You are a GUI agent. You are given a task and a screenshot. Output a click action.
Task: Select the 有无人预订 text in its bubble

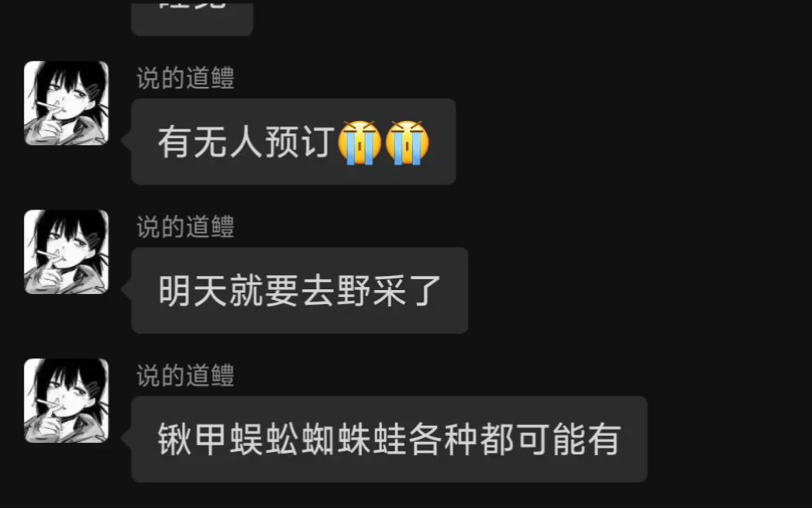pyautogui.click(x=246, y=143)
